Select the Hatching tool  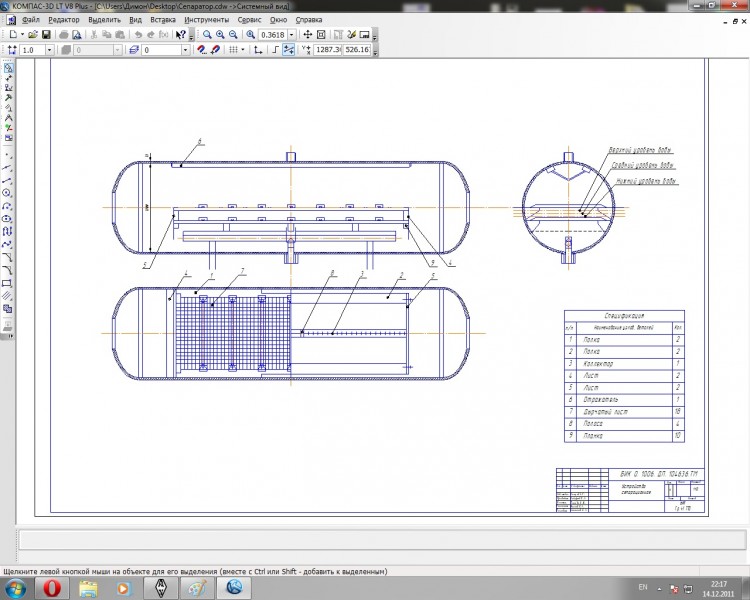pyautogui.click(x=7, y=296)
